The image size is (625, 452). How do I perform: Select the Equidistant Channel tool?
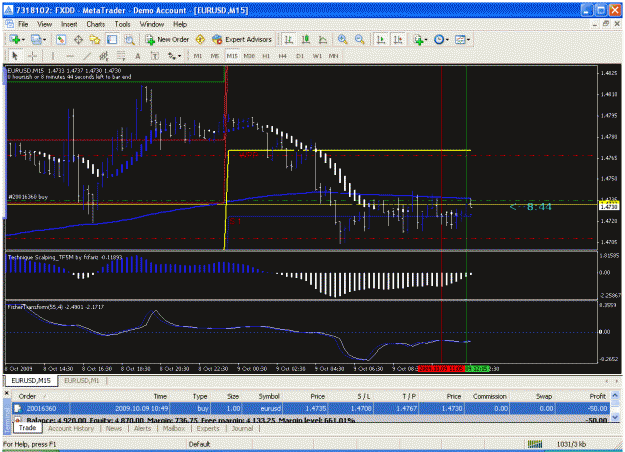tap(104, 56)
